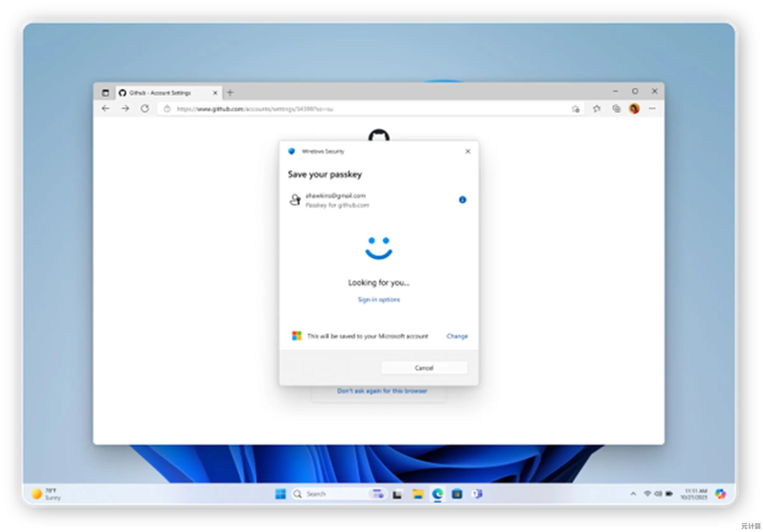Image resolution: width=763 pixels, height=532 pixels.
Task: Click the Edge profile avatar
Action: (634, 109)
